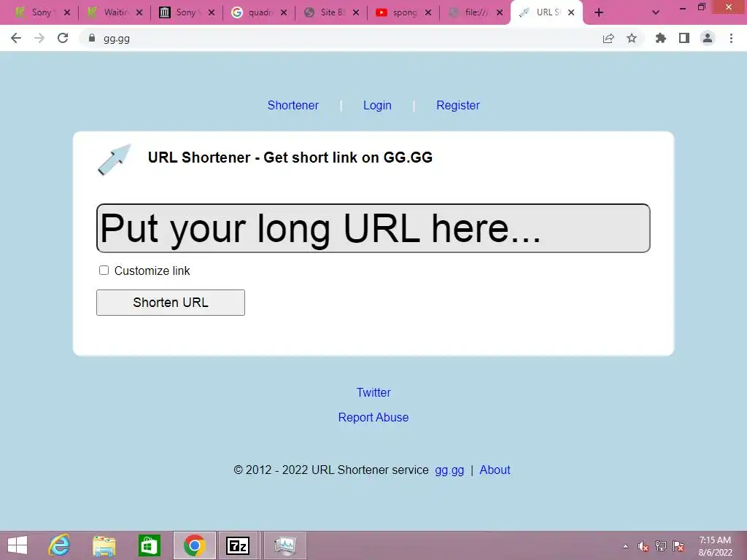This screenshot has width=747, height=560.
Task: Close the YouTube spong tab
Action: coord(428,12)
